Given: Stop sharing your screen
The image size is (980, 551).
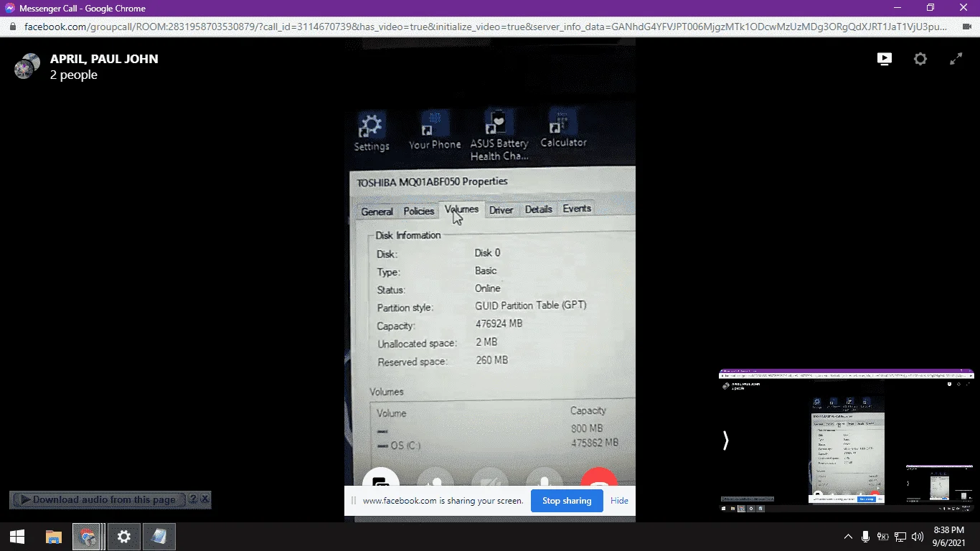Looking at the screenshot, I should pyautogui.click(x=567, y=501).
